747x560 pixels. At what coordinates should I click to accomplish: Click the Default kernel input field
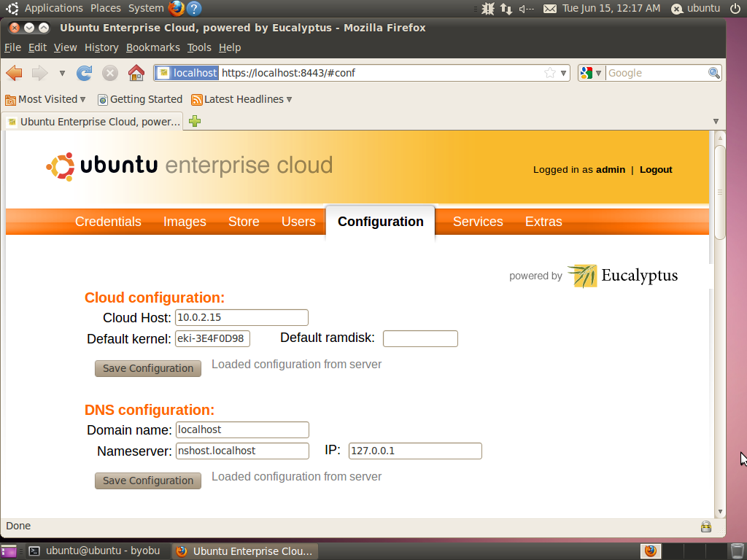[212, 338]
